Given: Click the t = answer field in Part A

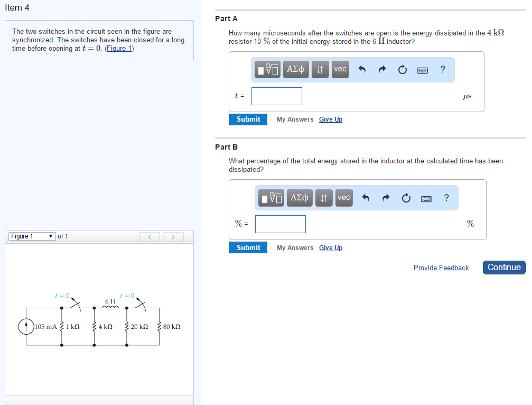Looking at the screenshot, I should (277, 96).
